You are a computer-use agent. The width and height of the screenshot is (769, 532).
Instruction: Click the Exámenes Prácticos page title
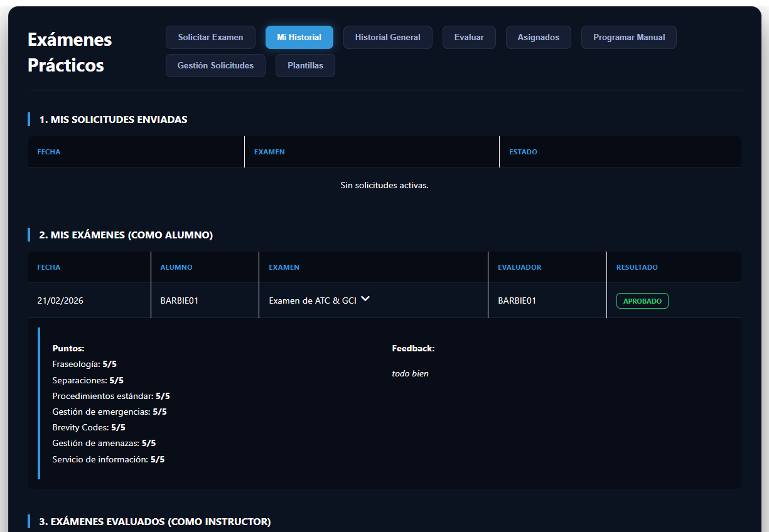tap(70, 52)
